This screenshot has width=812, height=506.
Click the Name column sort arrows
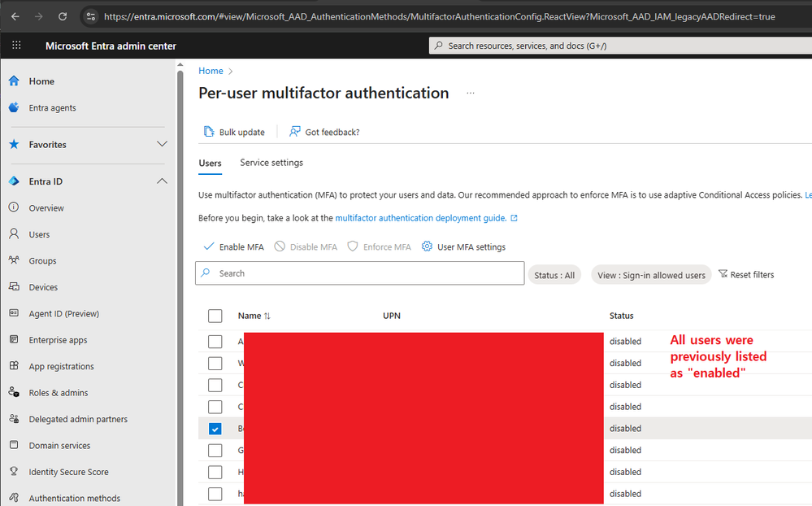pyautogui.click(x=267, y=316)
